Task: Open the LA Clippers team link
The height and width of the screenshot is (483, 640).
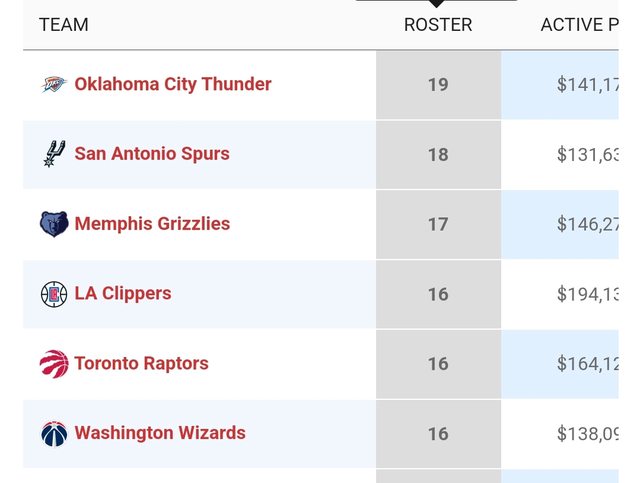Action: [123, 294]
